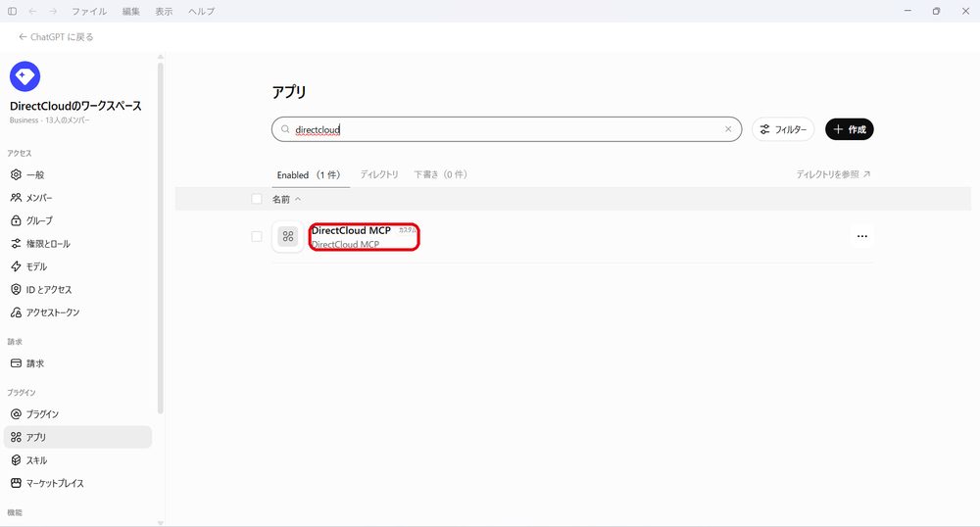Screen dimensions: 980x527
Task: Click the DirectCloud workspace logo
Action: [x=25, y=76]
